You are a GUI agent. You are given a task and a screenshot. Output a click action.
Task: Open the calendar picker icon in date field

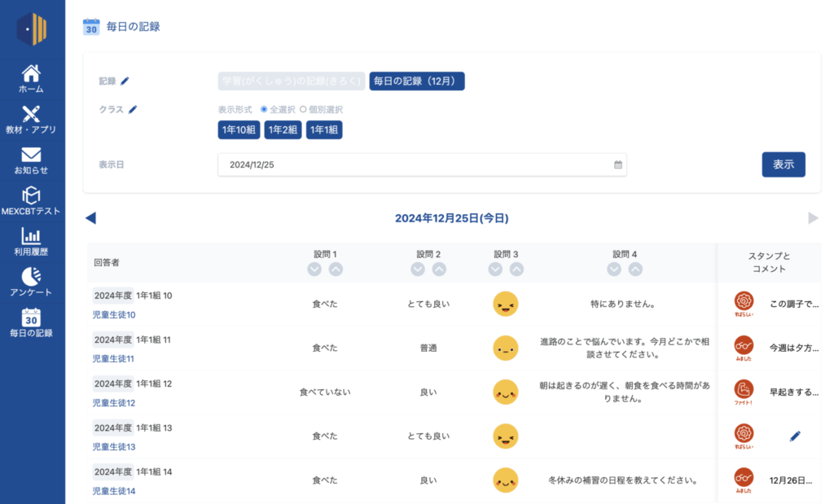click(x=618, y=164)
